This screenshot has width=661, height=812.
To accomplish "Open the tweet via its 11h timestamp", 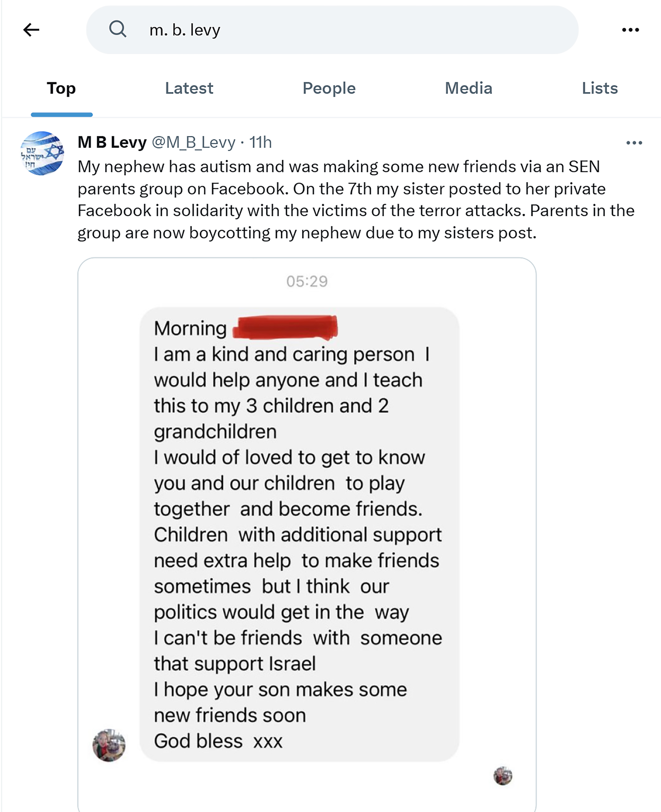I will coord(261,142).
